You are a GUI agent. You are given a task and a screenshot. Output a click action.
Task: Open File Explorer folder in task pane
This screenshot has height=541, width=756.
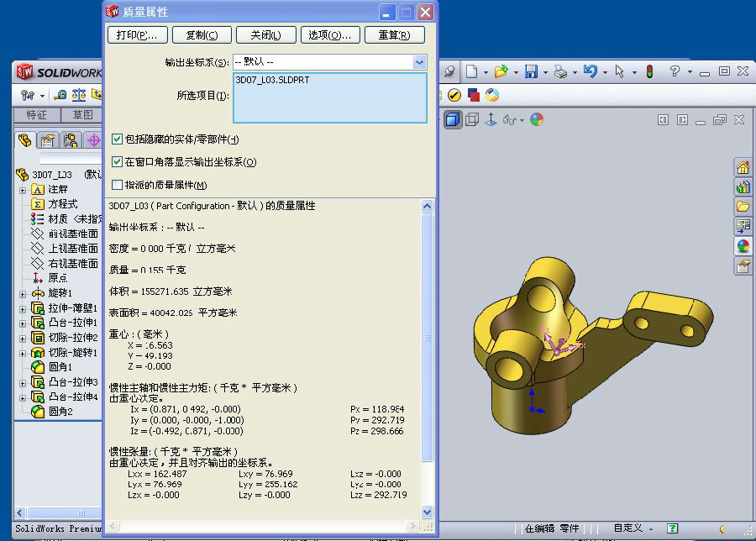coord(743,207)
